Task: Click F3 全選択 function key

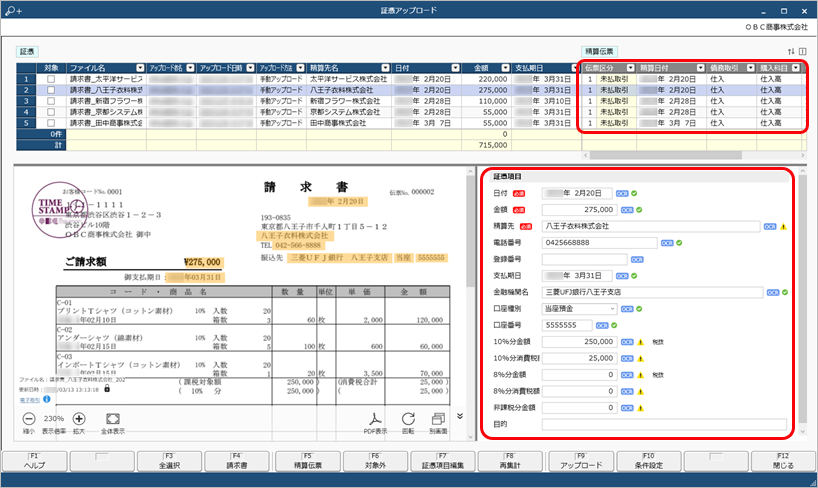Action: (x=170, y=461)
